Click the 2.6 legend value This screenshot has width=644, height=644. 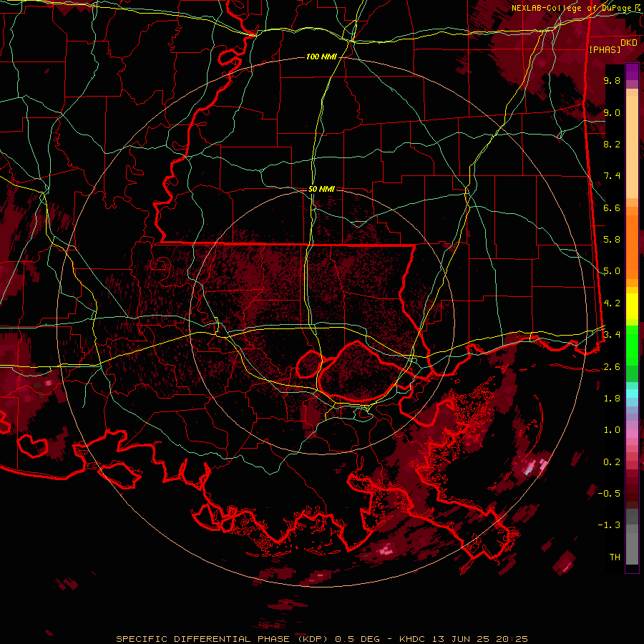[x=612, y=367]
